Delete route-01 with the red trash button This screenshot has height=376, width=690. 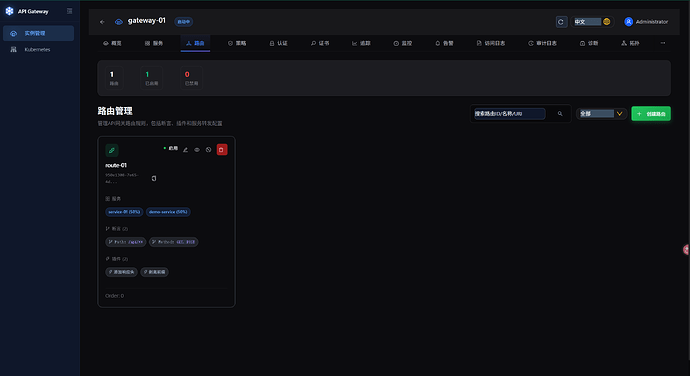click(x=222, y=150)
